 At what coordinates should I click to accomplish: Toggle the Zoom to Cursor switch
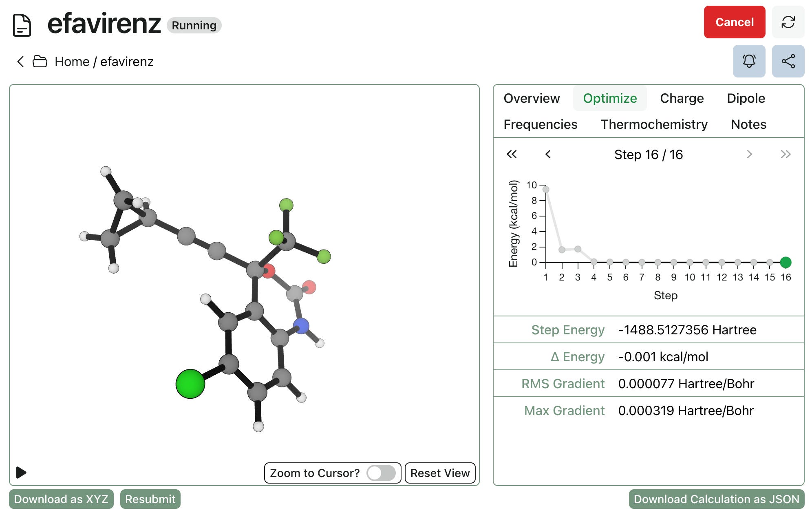click(x=380, y=473)
